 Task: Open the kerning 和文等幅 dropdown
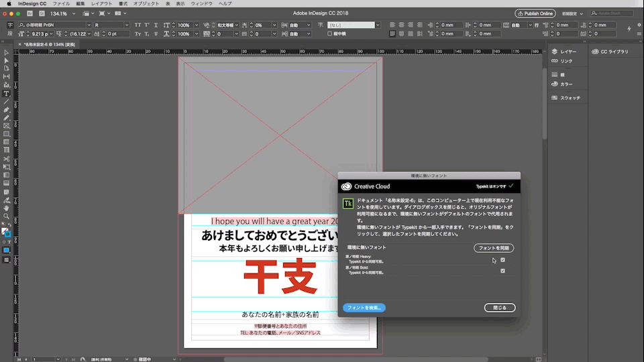(237, 25)
